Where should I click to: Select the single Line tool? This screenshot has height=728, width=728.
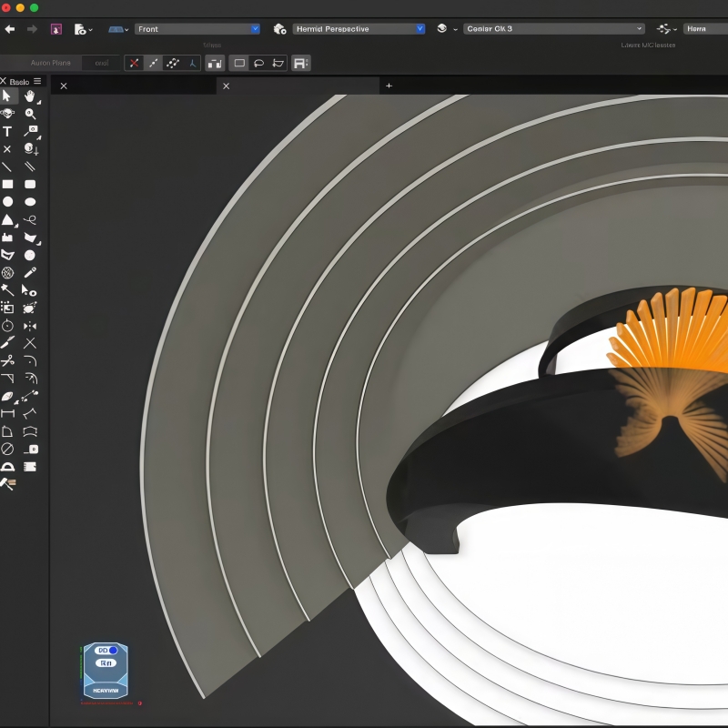click(x=7, y=167)
